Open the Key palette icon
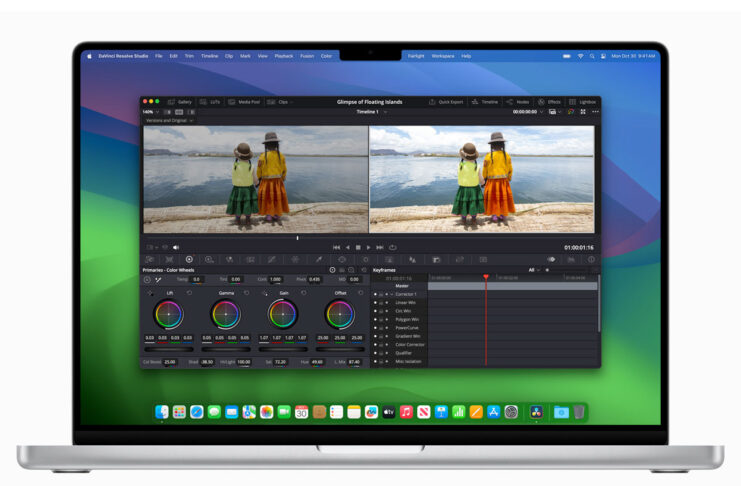 coord(436,260)
